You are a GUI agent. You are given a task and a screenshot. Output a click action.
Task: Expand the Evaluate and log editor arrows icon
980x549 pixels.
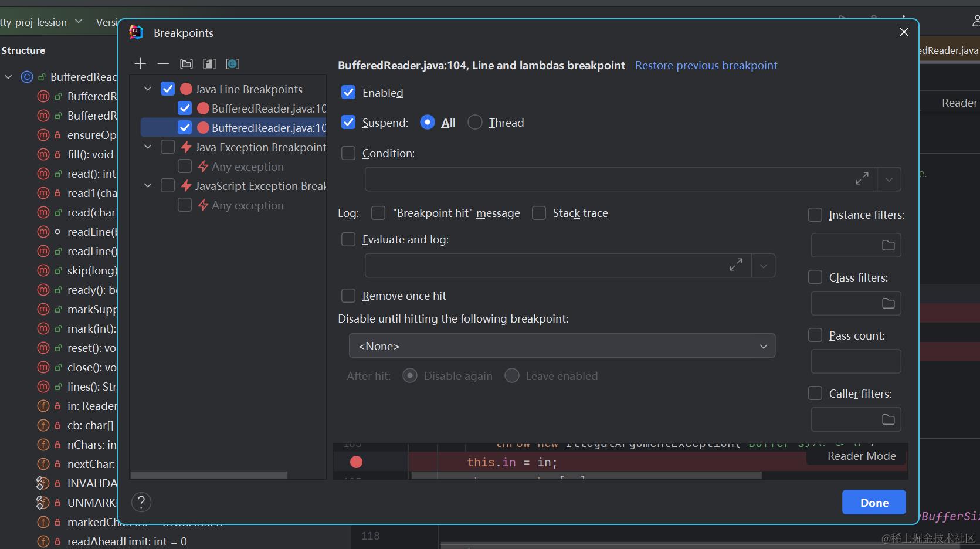click(x=736, y=265)
